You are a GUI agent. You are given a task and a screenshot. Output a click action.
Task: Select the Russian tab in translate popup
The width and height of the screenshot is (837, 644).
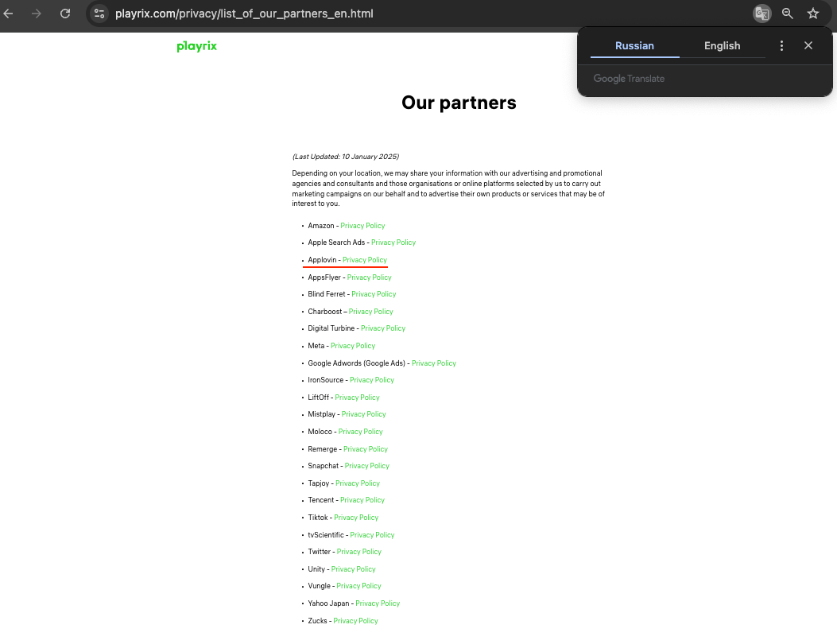[634, 46]
